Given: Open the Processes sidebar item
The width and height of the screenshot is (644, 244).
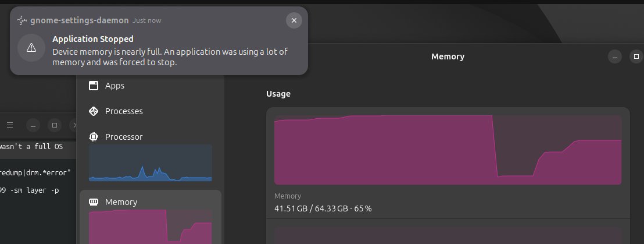Looking at the screenshot, I should pos(151,111).
